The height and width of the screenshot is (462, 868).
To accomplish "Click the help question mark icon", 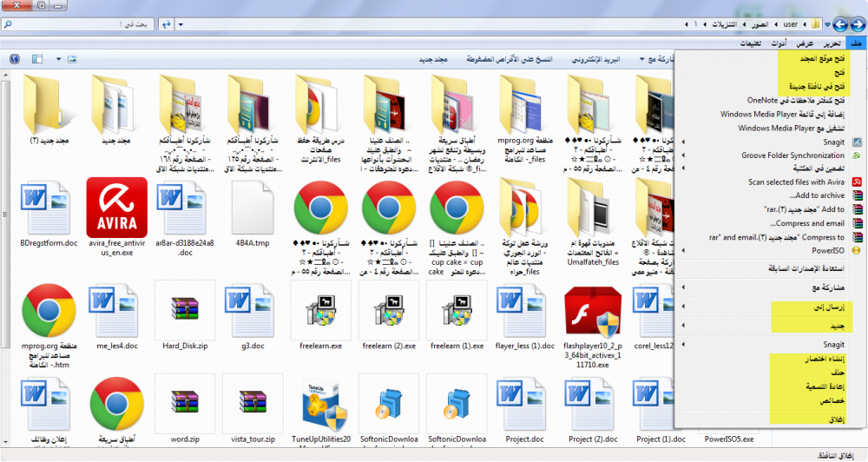I will (x=14, y=59).
